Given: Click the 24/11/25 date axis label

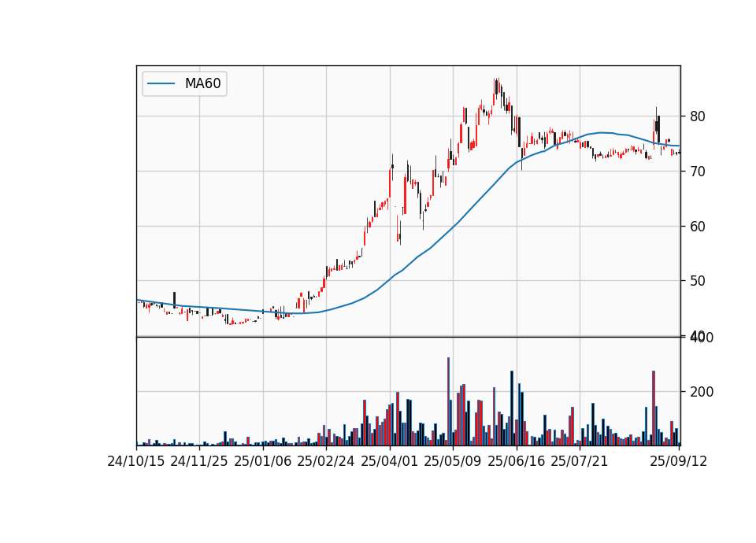Looking at the screenshot, I should tap(199, 461).
